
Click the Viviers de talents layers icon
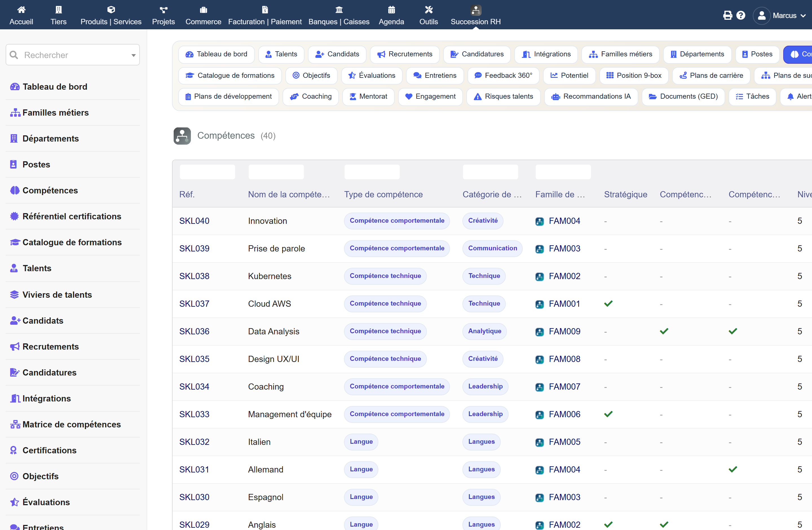[14, 295]
